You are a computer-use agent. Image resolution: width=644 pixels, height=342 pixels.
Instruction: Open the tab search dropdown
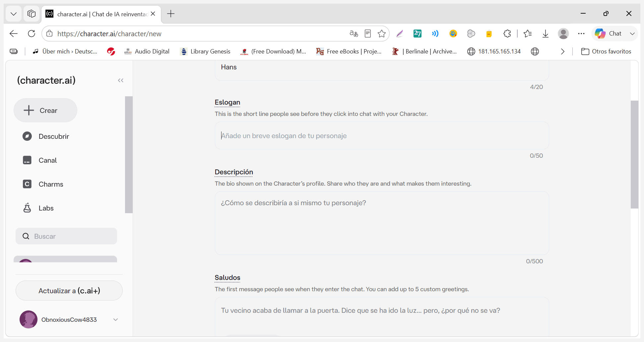(14, 14)
